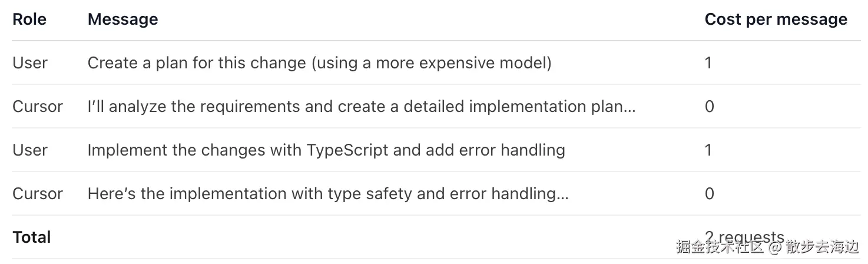Select the first Cursor role cell

(38, 106)
